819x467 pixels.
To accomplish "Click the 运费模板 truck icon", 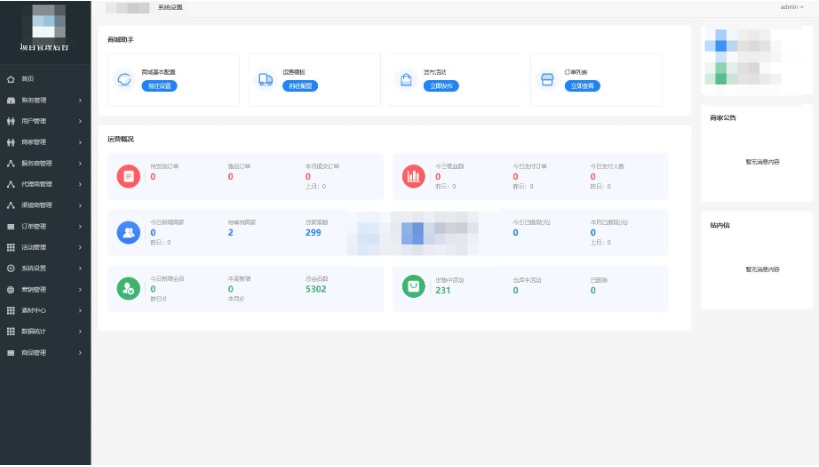I will click(265, 80).
